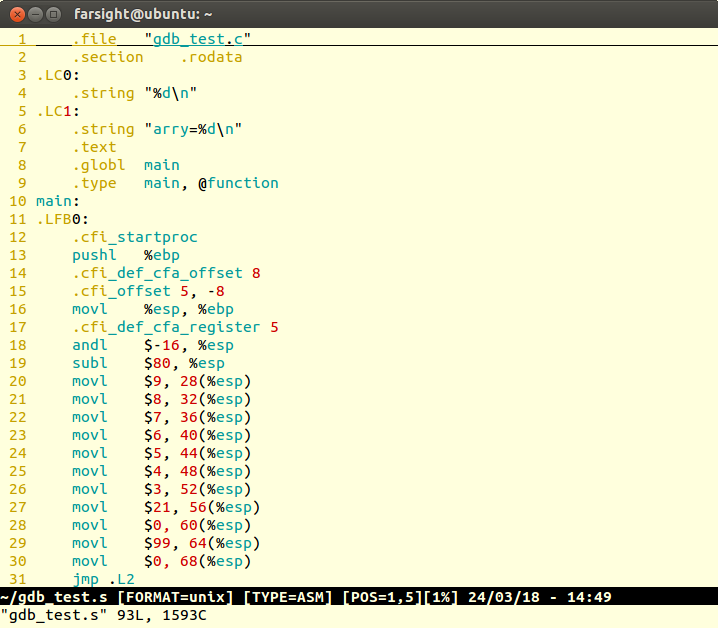
Task: Click %ebp on line 13
Action: [162, 255]
